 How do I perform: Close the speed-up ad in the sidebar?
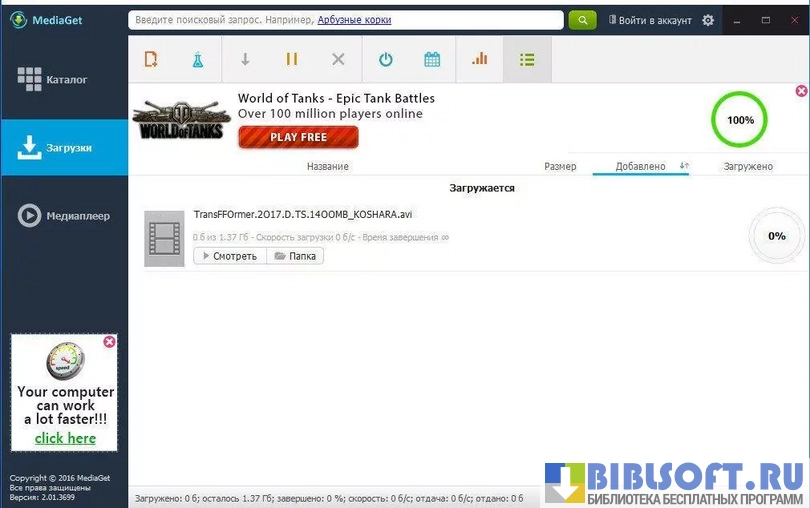[109, 342]
